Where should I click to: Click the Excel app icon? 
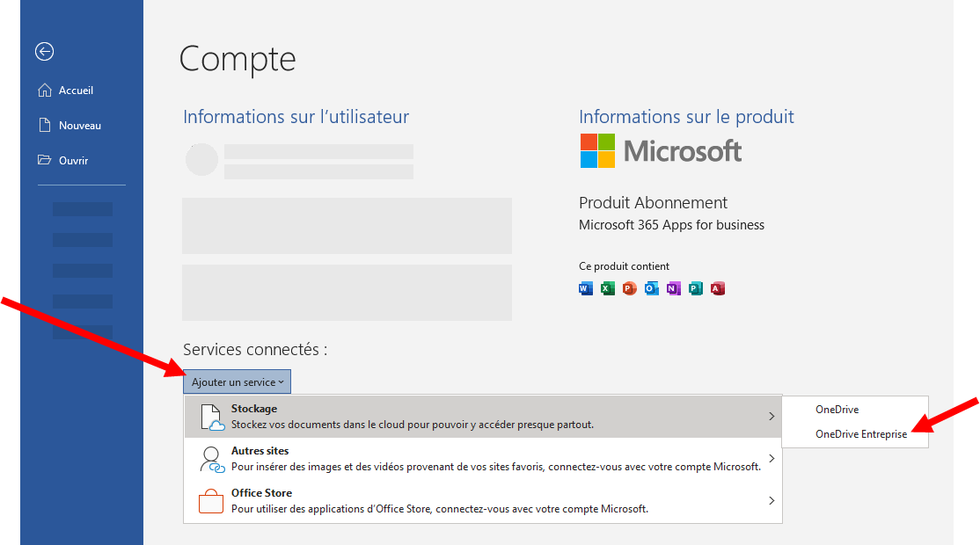pyautogui.click(x=608, y=288)
